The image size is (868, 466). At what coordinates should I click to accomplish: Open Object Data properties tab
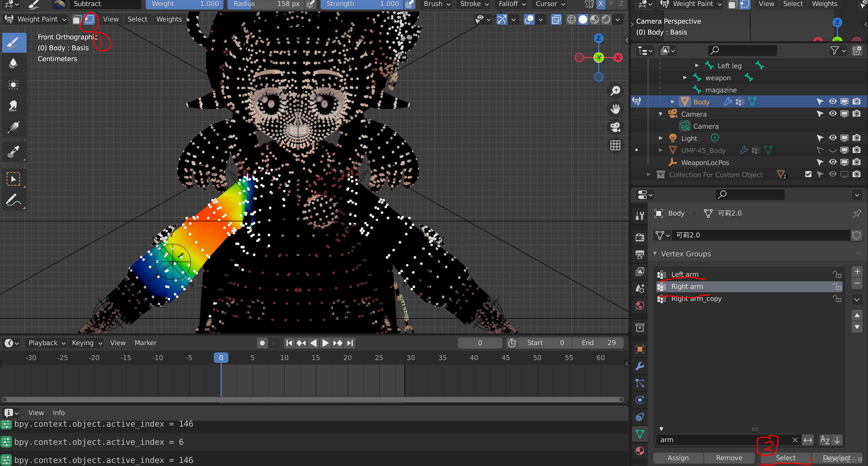click(x=640, y=434)
